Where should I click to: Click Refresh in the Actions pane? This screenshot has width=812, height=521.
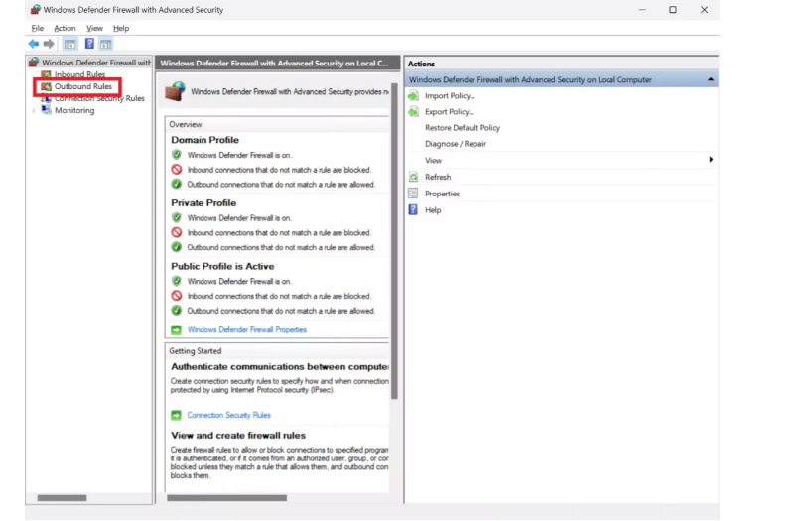point(438,177)
